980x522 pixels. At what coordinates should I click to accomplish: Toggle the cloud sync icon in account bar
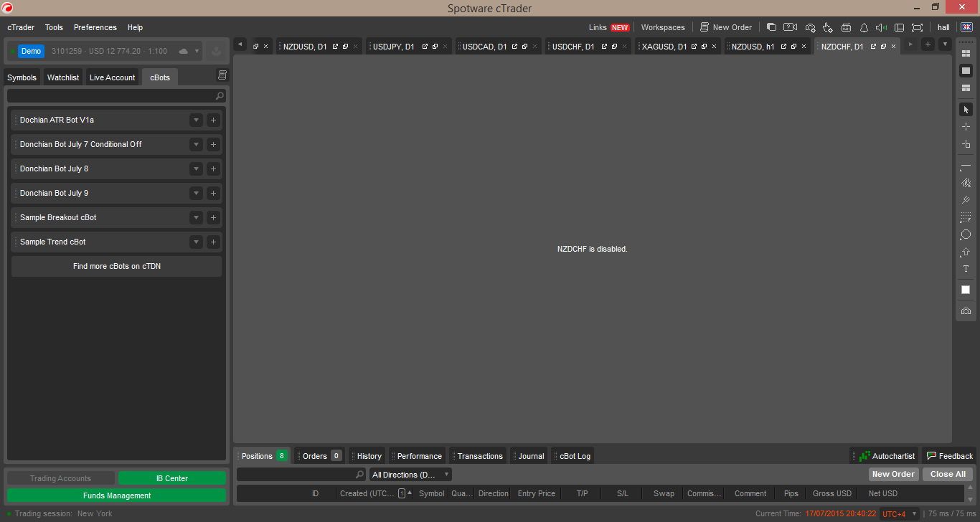pyautogui.click(x=183, y=51)
